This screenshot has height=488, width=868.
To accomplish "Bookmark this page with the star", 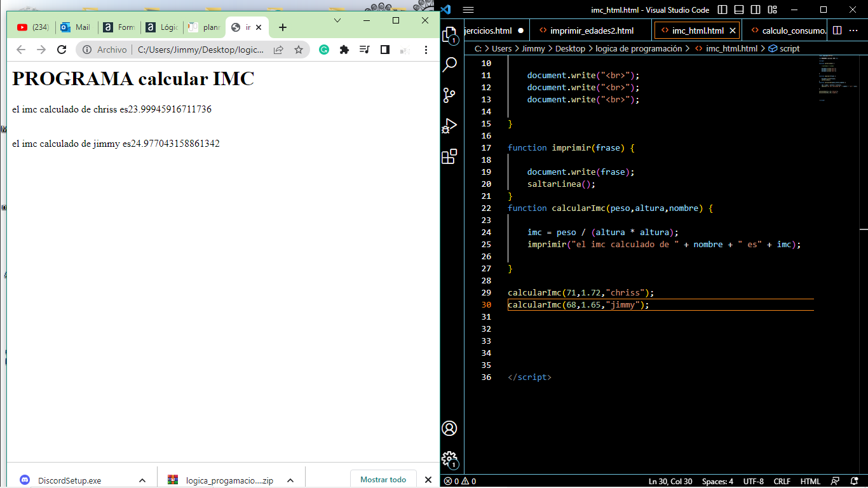I will coord(299,50).
